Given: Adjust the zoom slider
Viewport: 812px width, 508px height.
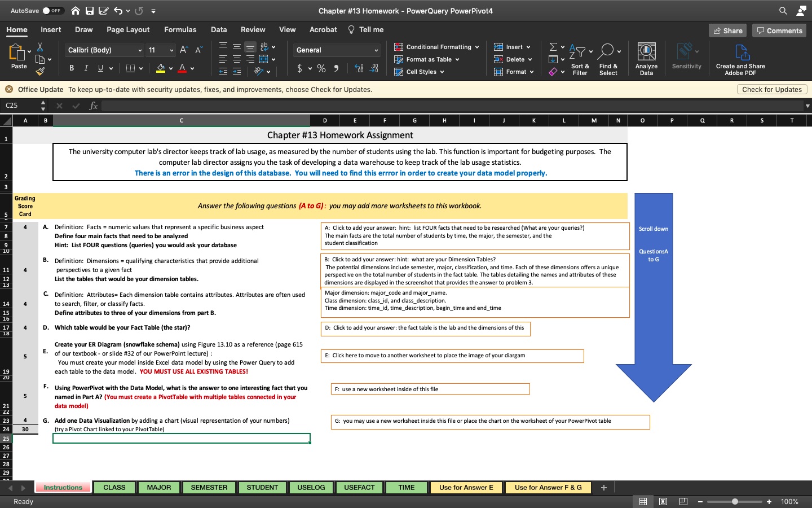Looking at the screenshot, I should tap(734, 501).
